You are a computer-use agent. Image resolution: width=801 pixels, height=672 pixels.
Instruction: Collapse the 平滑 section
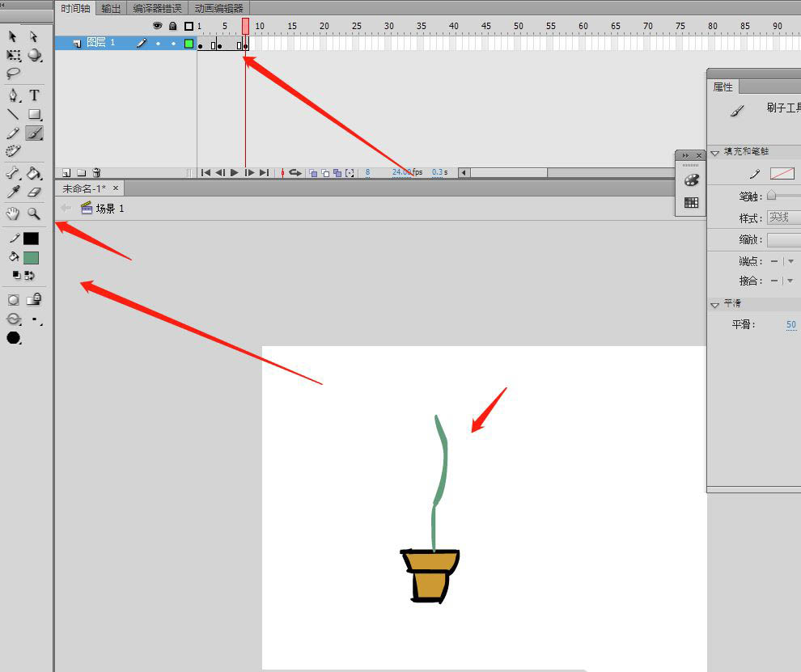(x=714, y=304)
